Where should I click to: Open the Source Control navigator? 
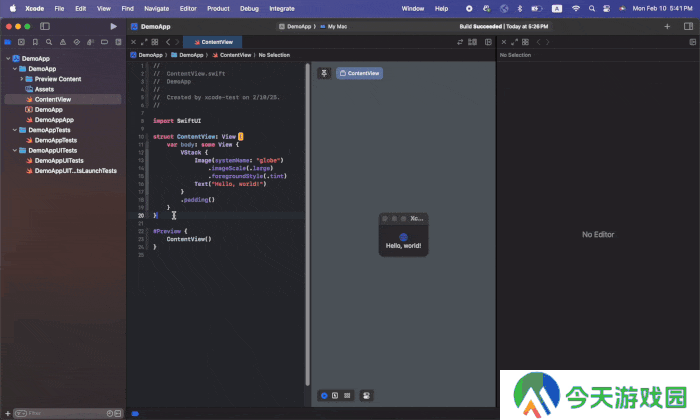click(21, 42)
